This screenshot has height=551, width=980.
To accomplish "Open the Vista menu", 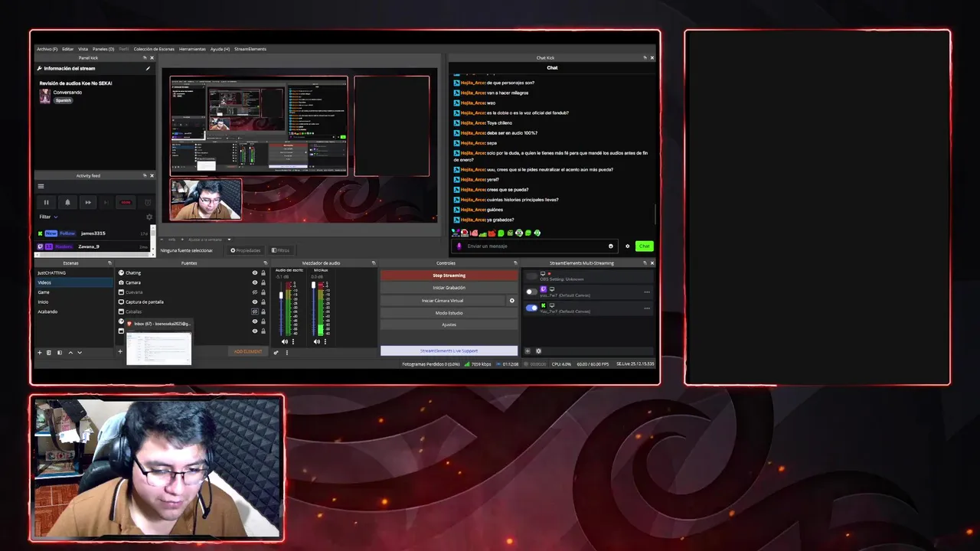I will click(x=83, y=49).
